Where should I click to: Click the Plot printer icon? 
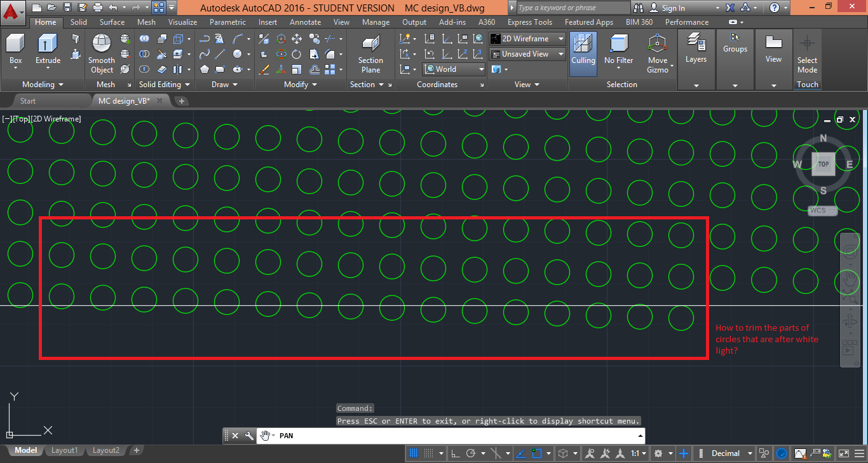tap(97, 8)
